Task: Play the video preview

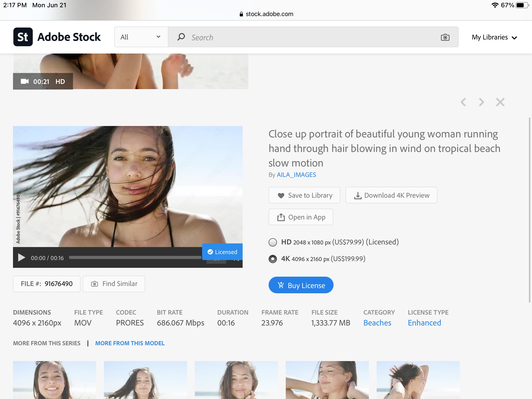Action: click(x=22, y=258)
